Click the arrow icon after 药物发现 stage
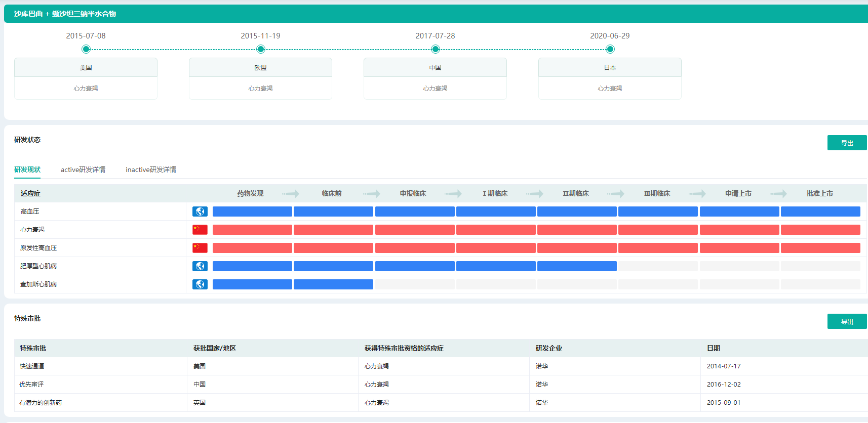The width and height of the screenshot is (868, 423). pyautogui.click(x=291, y=194)
